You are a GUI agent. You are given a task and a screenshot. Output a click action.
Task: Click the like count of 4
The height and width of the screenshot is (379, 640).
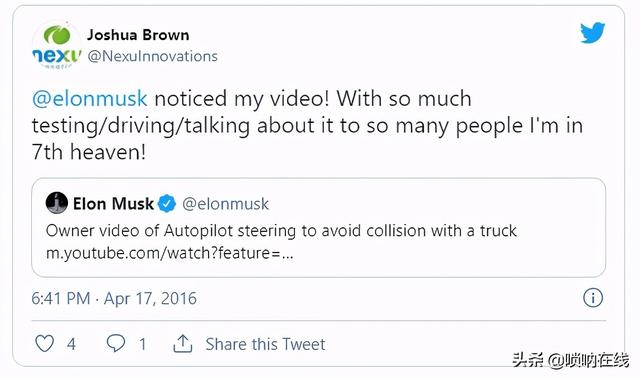(x=71, y=344)
